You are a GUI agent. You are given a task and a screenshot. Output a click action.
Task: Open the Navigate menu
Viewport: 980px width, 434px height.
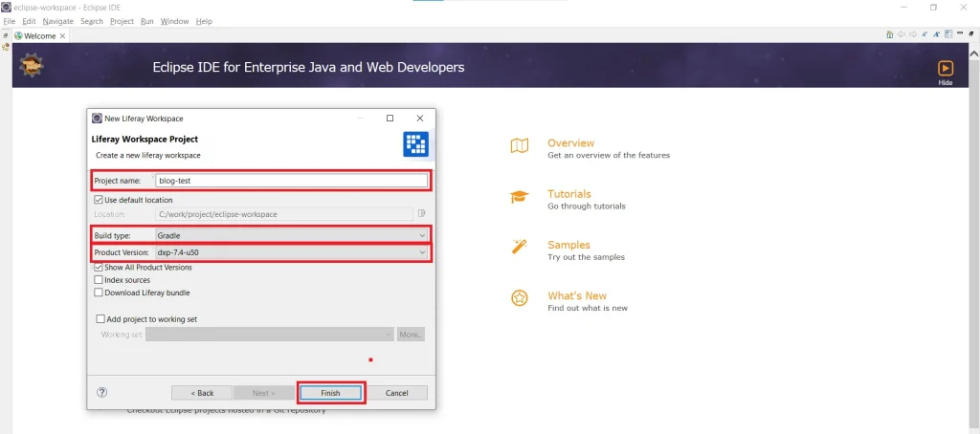(58, 21)
